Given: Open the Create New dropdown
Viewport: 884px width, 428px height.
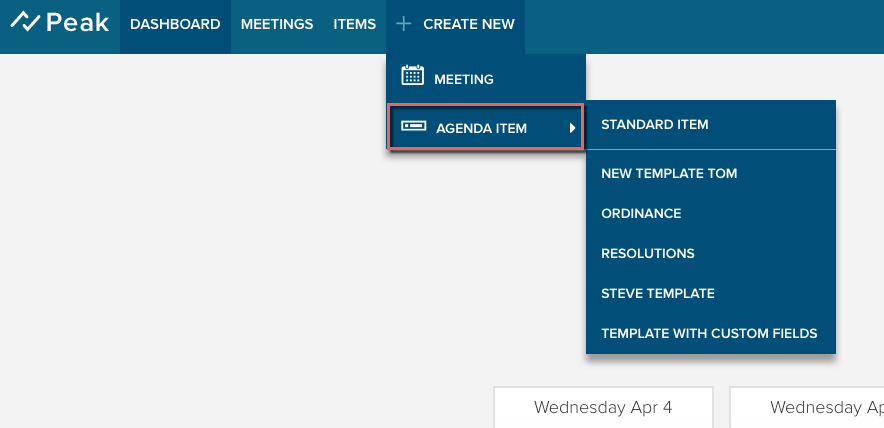Looking at the screenshot, I should coord(468,24).
